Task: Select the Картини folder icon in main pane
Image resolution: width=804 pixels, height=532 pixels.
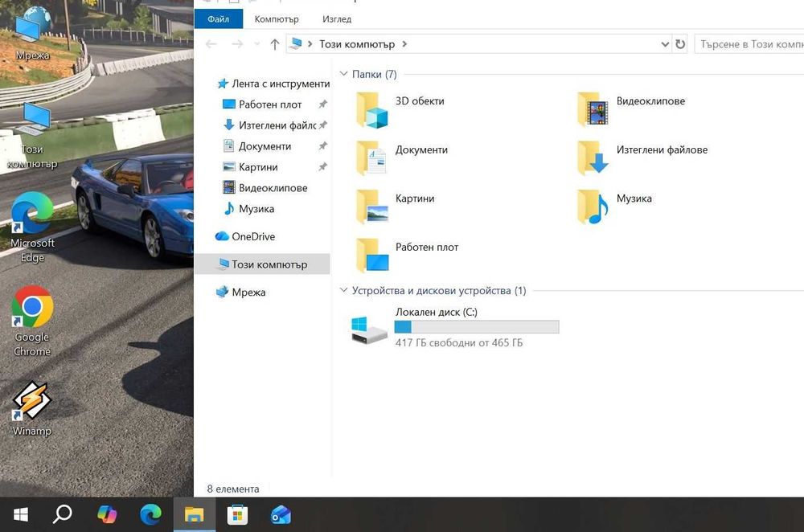Action: pos(371,207)
